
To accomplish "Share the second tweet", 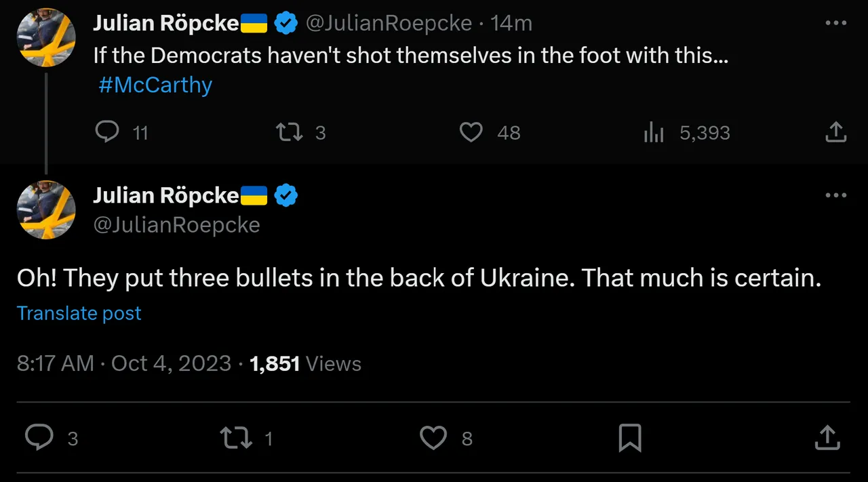I will [x=827, y=437].
